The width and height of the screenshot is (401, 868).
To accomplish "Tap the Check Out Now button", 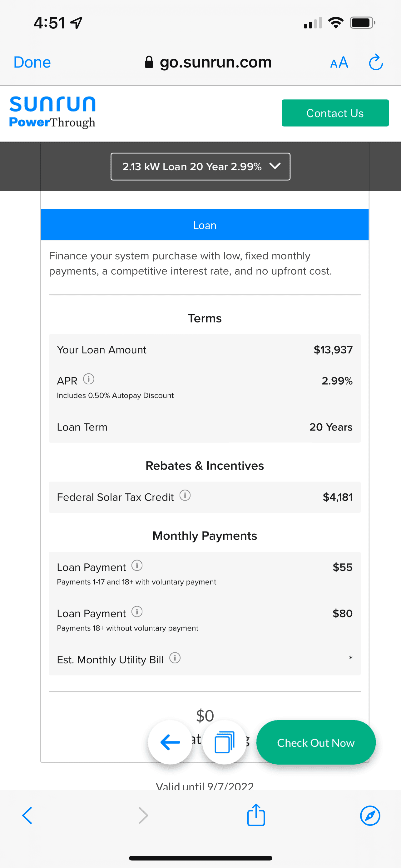I will 316,743.
